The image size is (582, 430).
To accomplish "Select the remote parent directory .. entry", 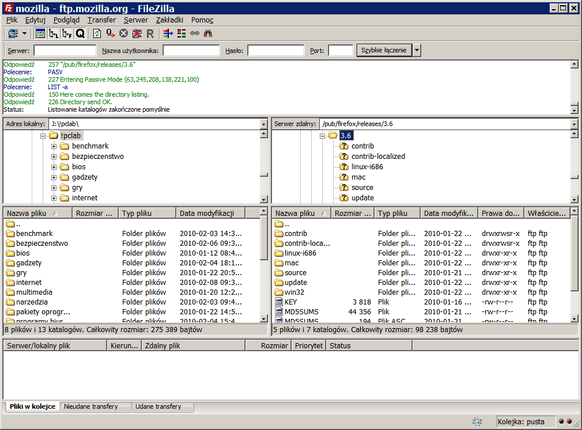I will click(x=282, y=224).
